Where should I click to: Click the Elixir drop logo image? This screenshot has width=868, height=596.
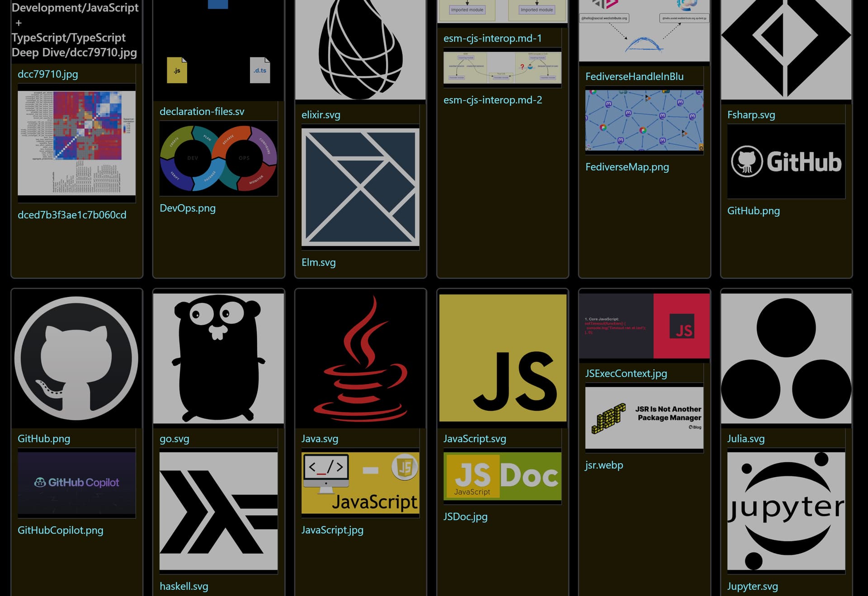[360, 49]
